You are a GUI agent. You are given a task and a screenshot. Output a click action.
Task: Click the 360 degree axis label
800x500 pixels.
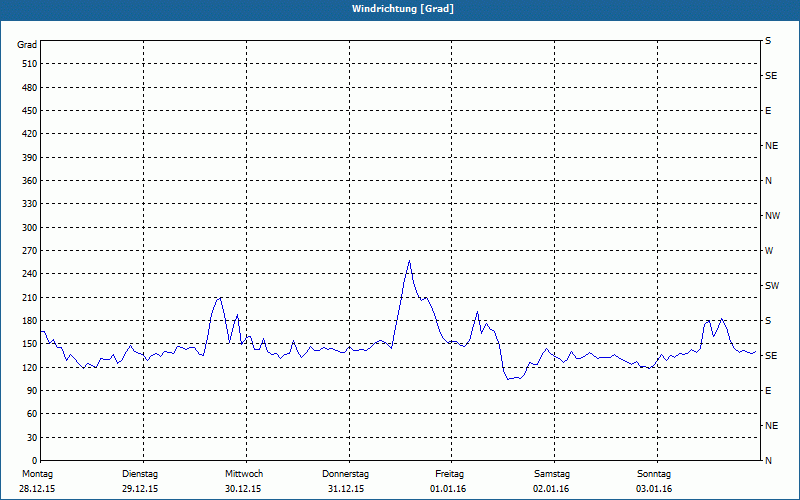[x=30, y=181]
